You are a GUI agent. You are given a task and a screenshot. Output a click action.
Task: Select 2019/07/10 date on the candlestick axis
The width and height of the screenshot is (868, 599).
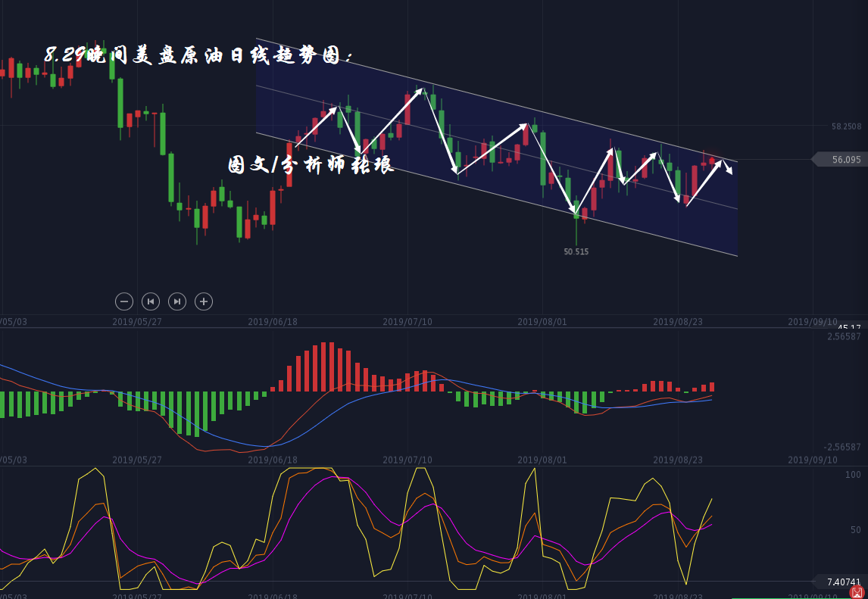point(407,322)
